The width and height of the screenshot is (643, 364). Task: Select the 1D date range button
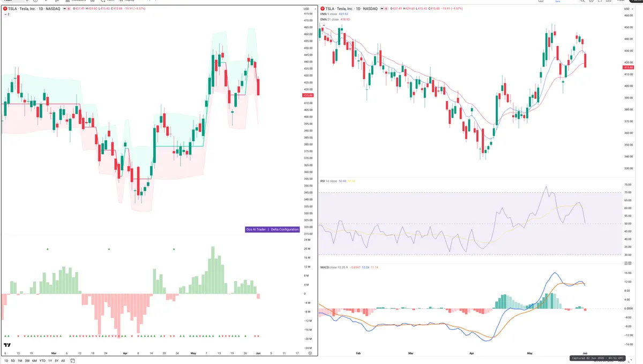[x=6, y=361]
